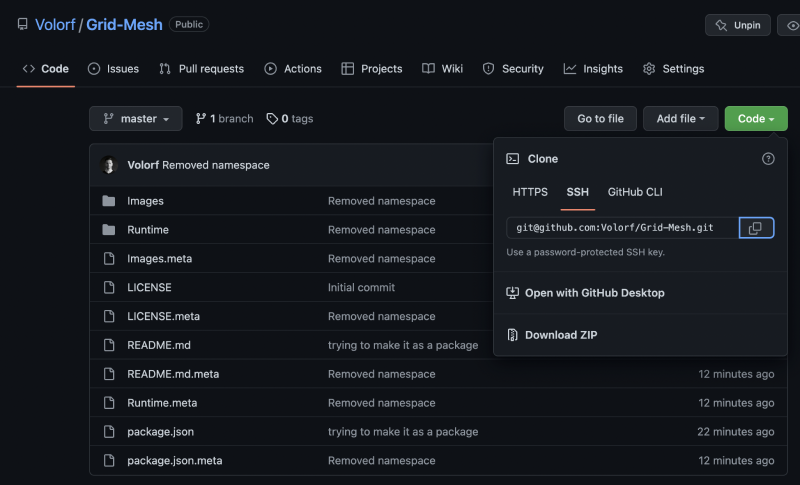Select the GitHub CLI clone tab
Screen dimensions: 800x485
pyautogui.click(x=635, y=192)
